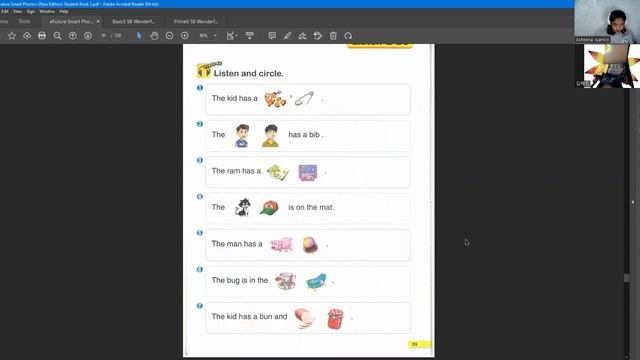Screen dimensions: 640x360
Task: Click the text 'The man has a'
Action: pos(237,244)
